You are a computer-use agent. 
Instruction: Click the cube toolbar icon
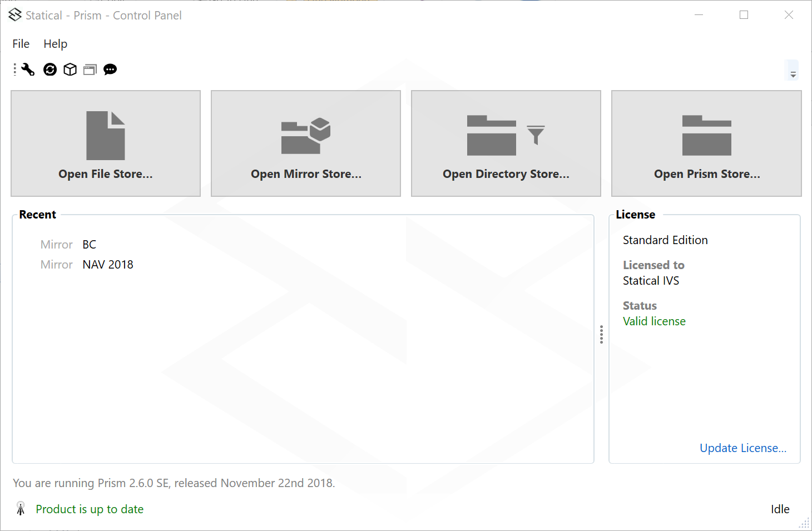pos(70,70)
